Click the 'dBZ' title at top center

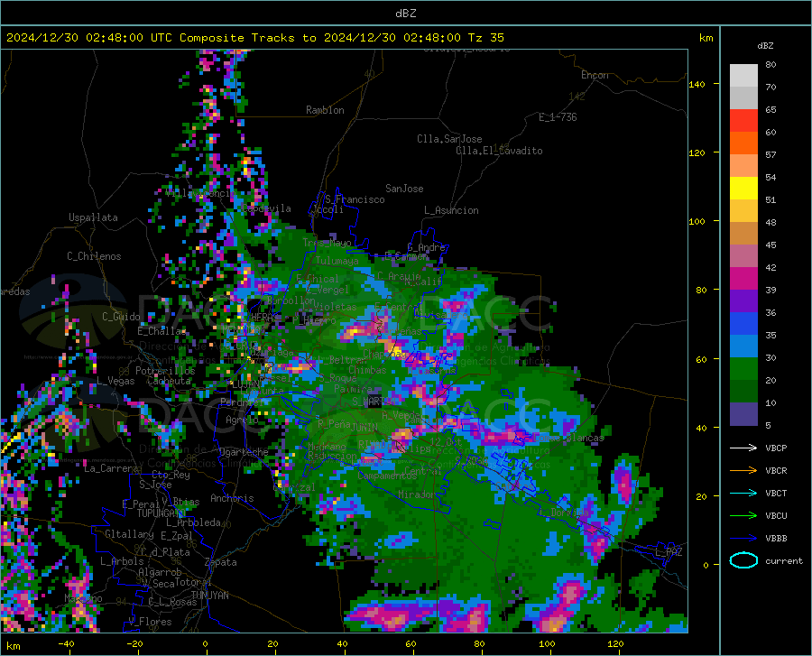(405, 14)
